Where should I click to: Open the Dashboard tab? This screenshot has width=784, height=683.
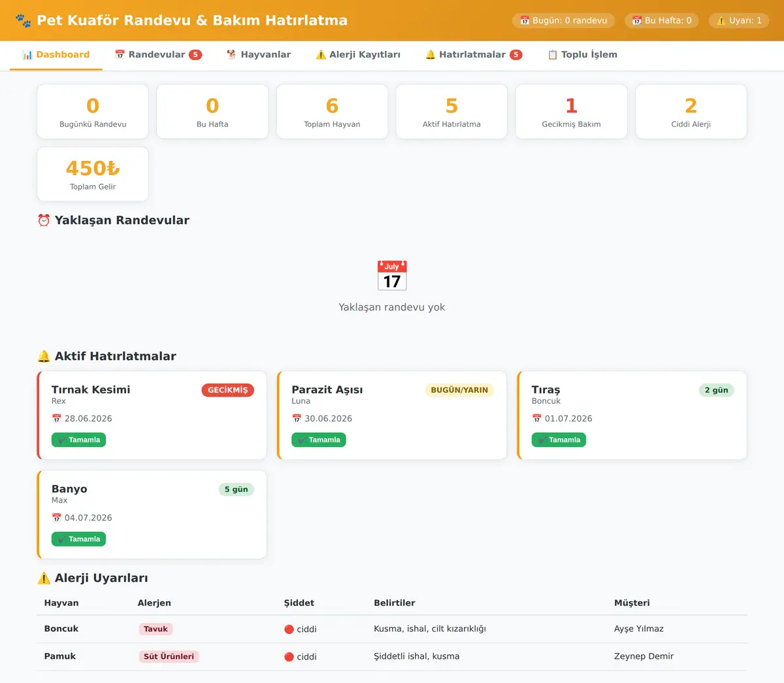(x=56, y=55)
